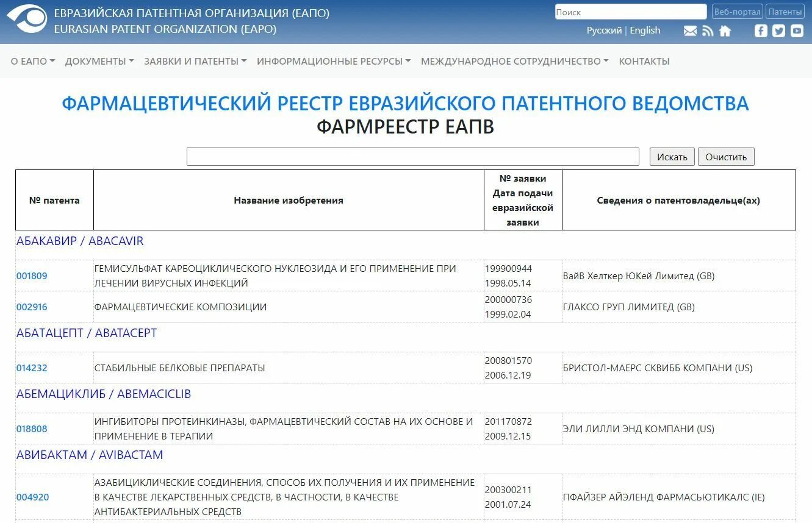Click owner ЭЛИ ЛИЛЛИ ЭНД КОМПАНИ (US)

[x=639, y=429]
